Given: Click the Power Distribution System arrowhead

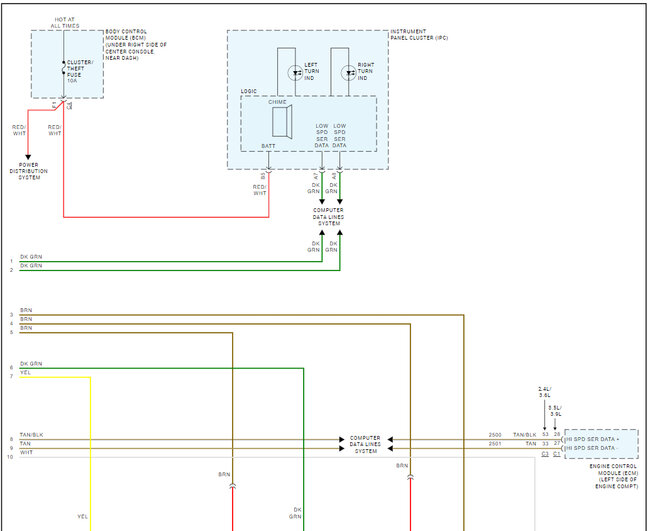Looking at the screenshot, I should (28, 157).
